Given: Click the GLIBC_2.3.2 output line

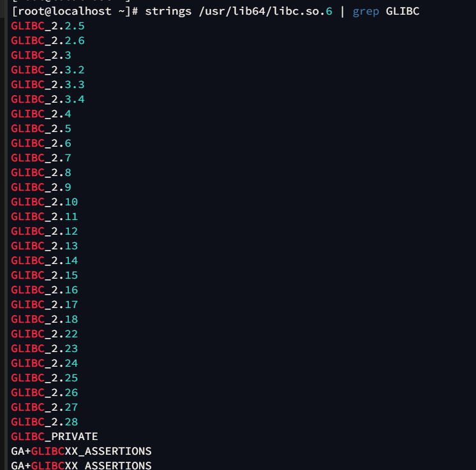Looking at the screenshot, I should pos(47,70).
